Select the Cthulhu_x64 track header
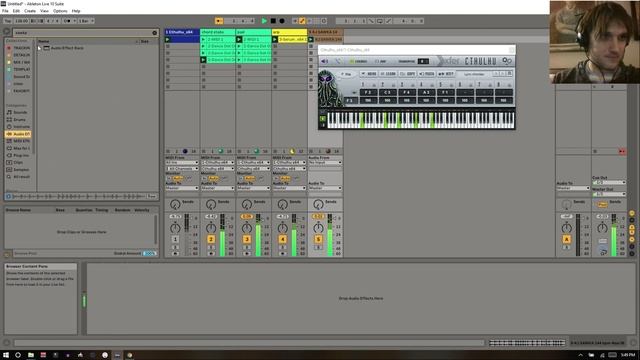This screenshot has height=360, width=640. [x=182, y=32]
